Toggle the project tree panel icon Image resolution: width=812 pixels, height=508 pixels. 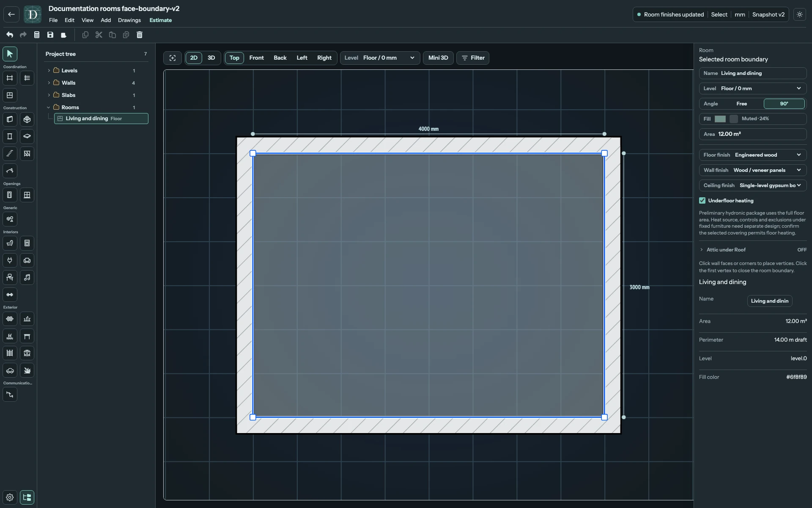tap(27, 497)
